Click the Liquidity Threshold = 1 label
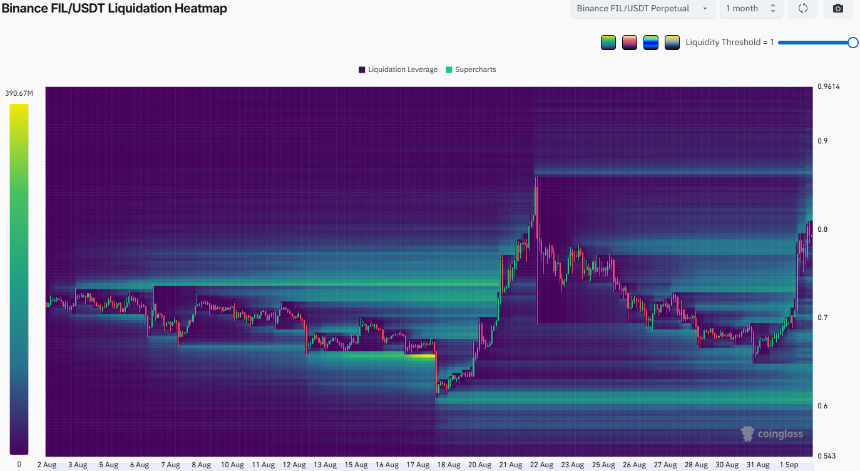The image size is (860, 471). pos(729,42)
